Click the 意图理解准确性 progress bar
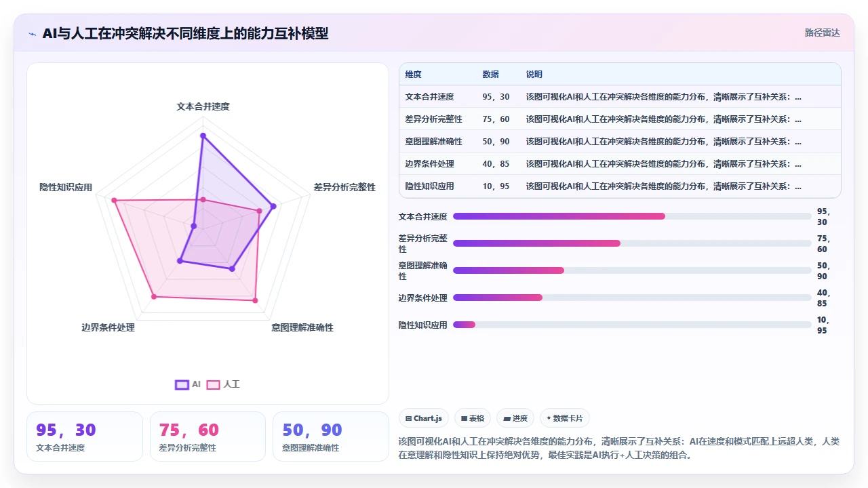 [x=632, y=270]
